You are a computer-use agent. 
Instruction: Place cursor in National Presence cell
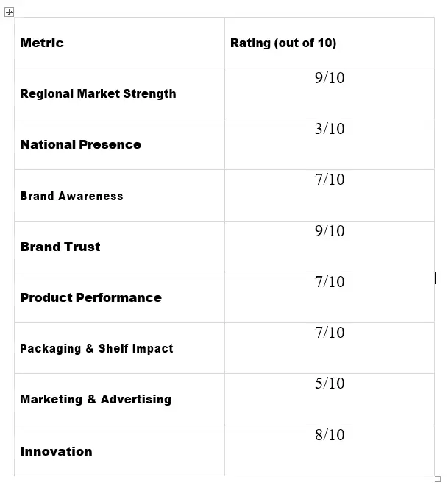pos(119,145)
